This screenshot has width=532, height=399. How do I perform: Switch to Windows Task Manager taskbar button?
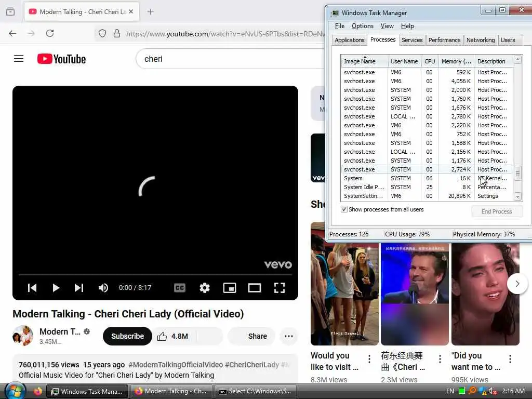[x=87, y=391]
